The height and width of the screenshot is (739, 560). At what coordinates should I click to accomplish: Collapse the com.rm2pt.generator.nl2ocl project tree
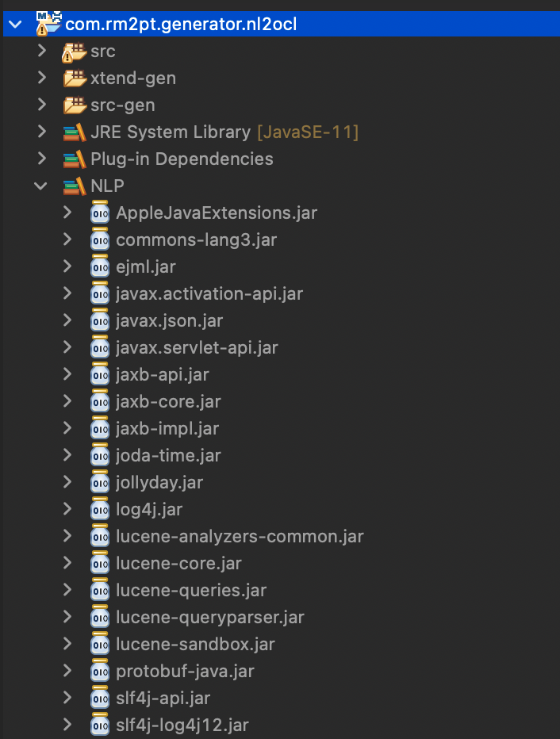15,24
